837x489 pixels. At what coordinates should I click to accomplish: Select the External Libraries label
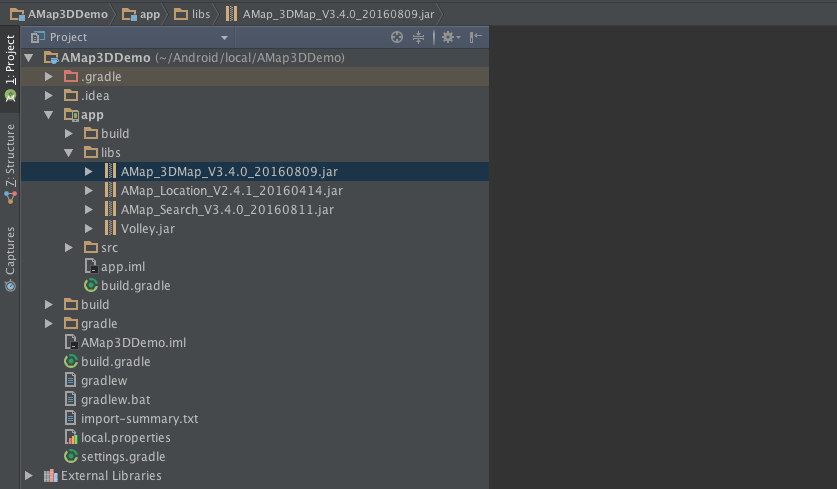[x=111, y=476]
